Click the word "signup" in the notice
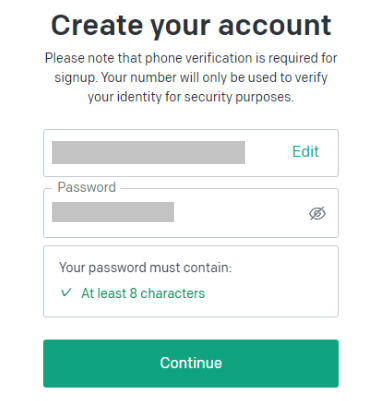366x401 pixels. tap(75, 78)
